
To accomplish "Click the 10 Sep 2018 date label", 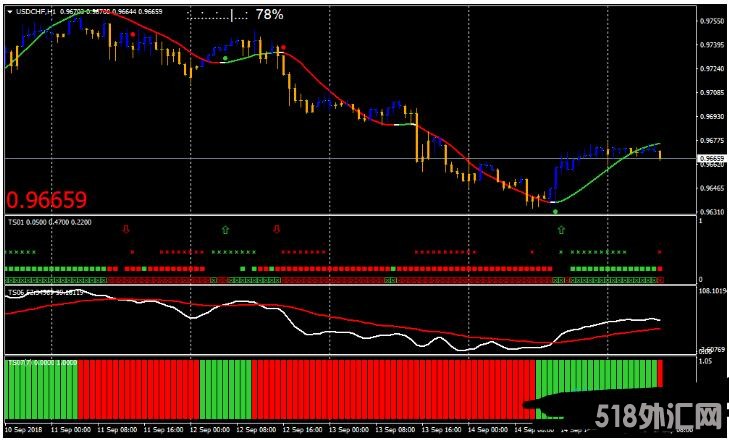I will coord(21,428).
